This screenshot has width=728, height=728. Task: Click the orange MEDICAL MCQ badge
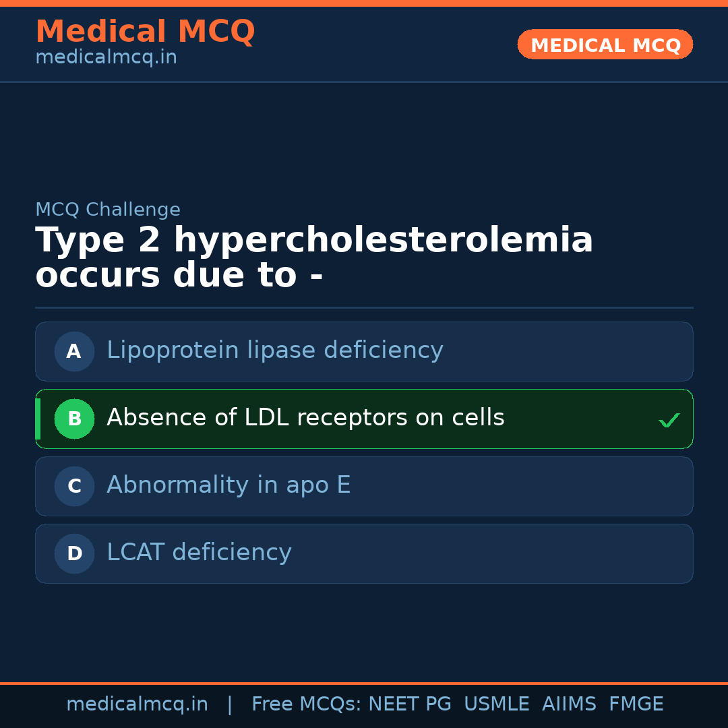pyautogui.click(x=605, y=44)
